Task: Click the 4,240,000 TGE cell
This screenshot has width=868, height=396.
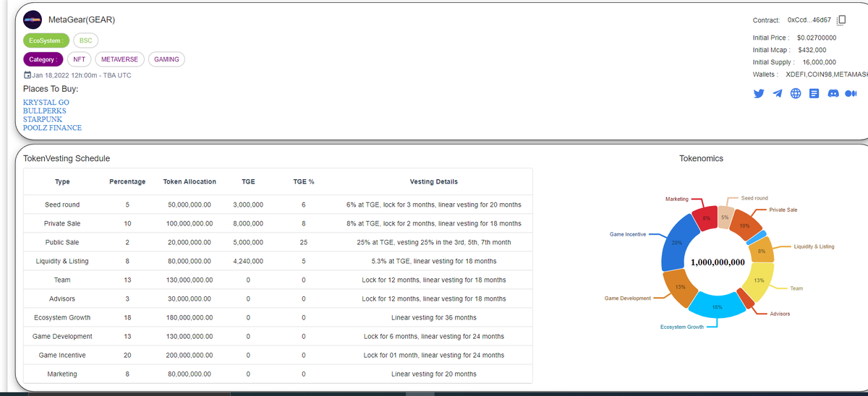Action: pyautogui.click(x=248, y=261)
